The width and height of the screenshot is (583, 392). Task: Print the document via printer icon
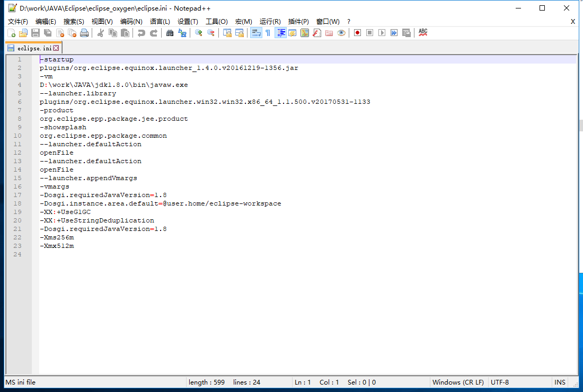click(85, 33)
